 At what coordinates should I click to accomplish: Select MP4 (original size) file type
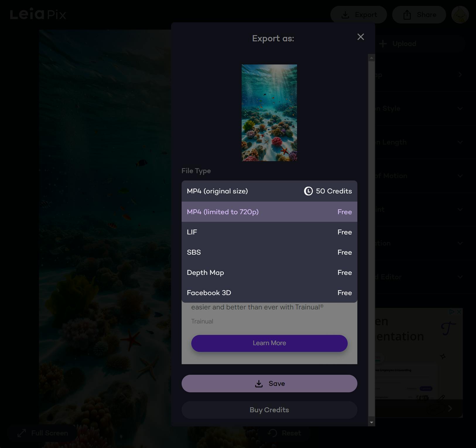269,191
